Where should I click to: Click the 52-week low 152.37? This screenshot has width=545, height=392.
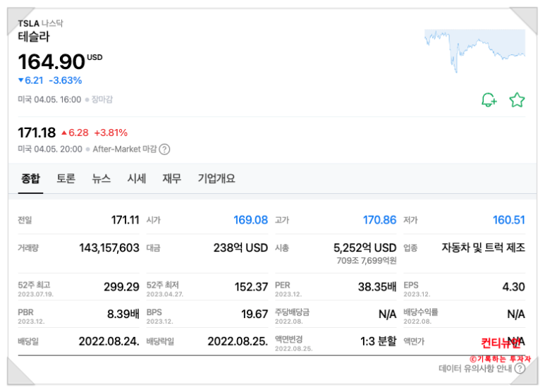251,287
